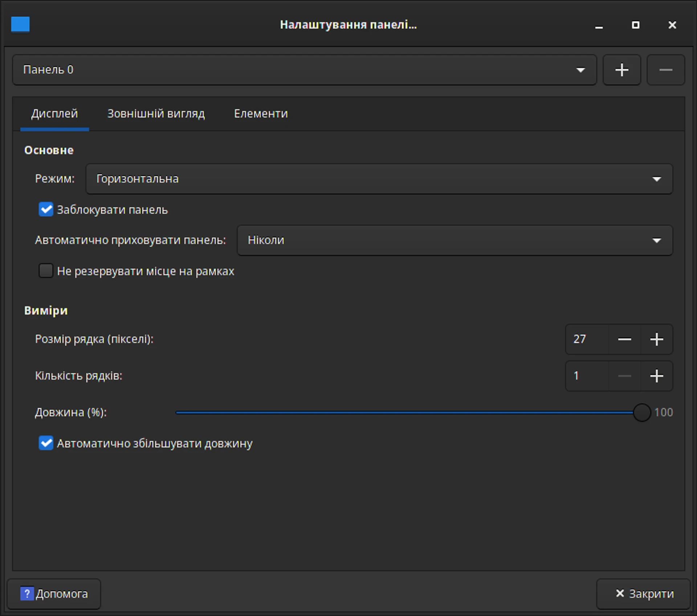Image resolution: width=697 pixels, height=616 pixels.
Task: Increase row size with plus icon
Action: [657, 339]
